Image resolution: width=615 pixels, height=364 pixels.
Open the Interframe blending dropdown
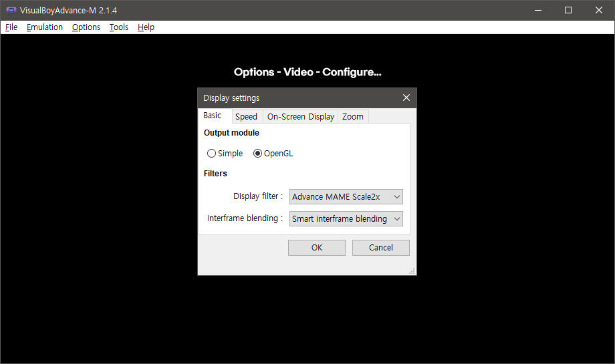click(346, 218)
